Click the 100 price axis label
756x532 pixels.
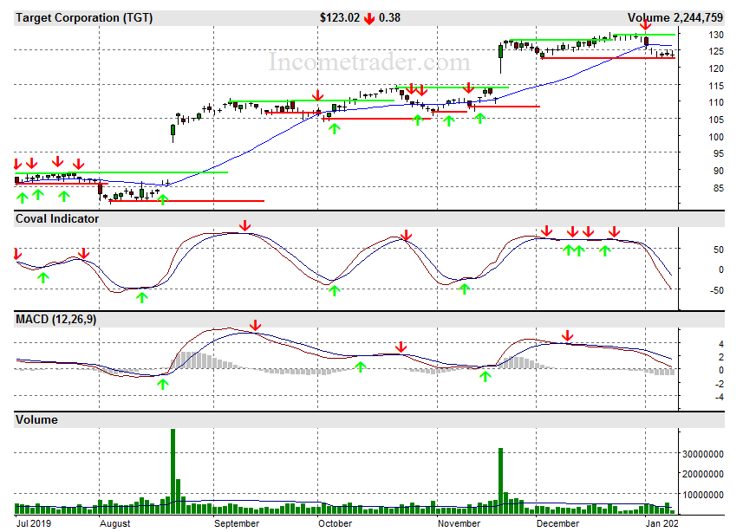(716, 137)
